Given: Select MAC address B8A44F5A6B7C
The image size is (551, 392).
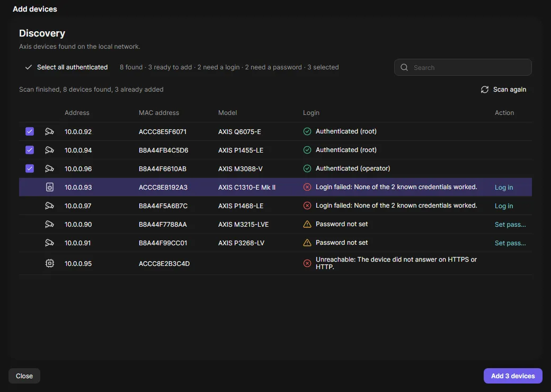Looking at the screenshot, I should coord(163,206).
